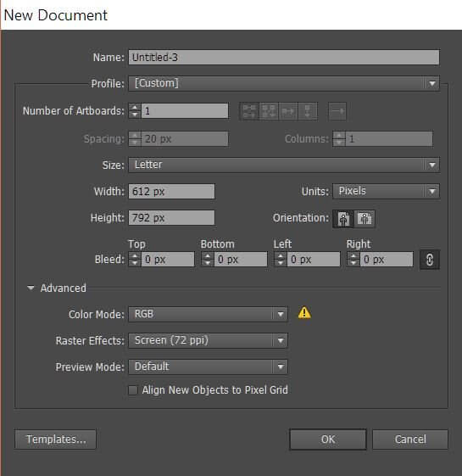Increase the Number of Artboards stepper
The width and height of the screenshot is (462, 476).
135,107
